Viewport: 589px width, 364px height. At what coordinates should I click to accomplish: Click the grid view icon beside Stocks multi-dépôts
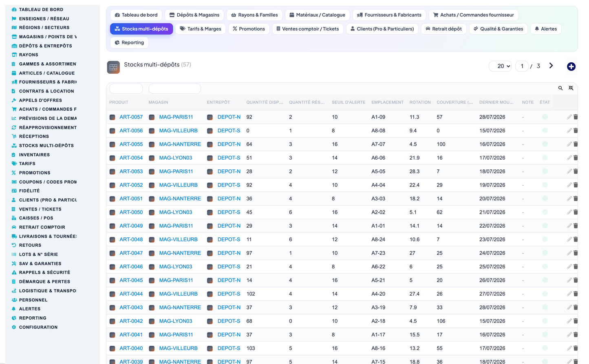coord(113,67)
